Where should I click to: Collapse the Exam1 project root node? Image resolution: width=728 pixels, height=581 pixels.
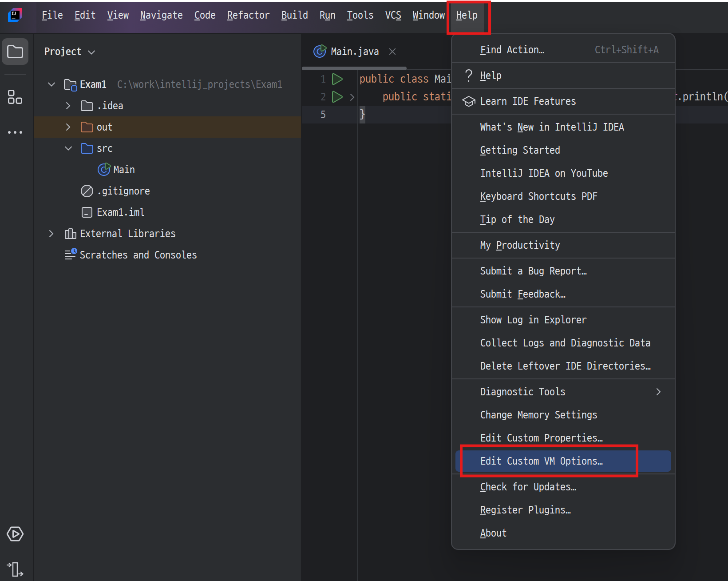coord(51,84)
